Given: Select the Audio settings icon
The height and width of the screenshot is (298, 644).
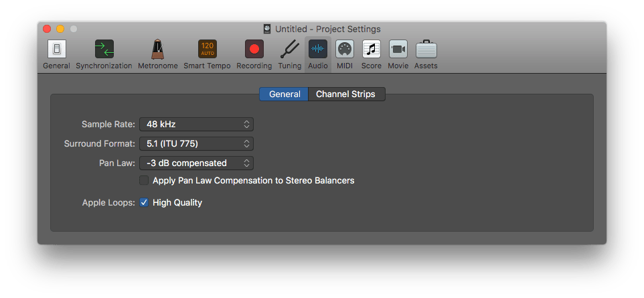Looking at the screenshot, I should pos(317,50).
